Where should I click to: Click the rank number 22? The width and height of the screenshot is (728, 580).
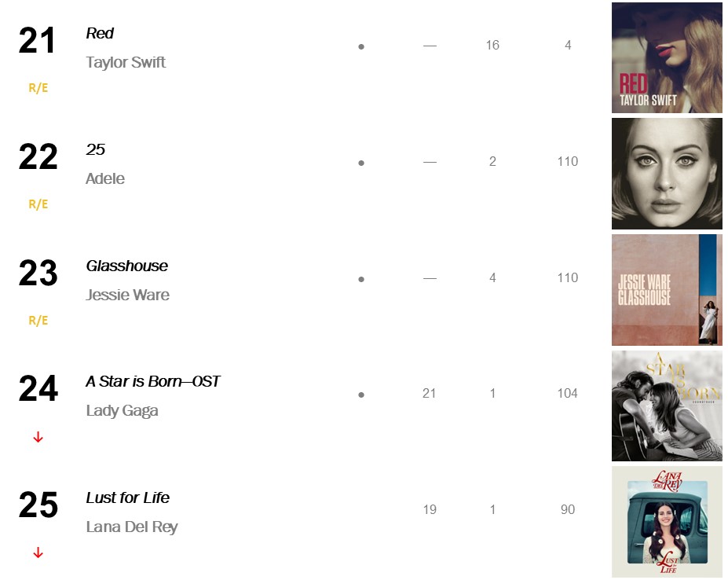click(x=38, y=157)
